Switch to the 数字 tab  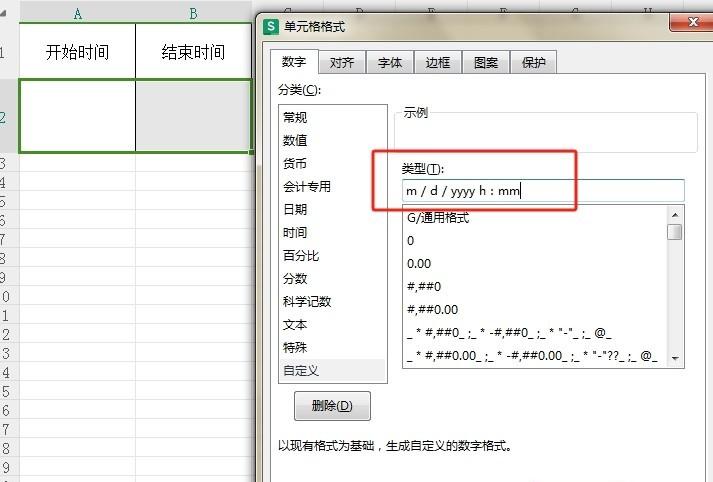[x=294, y=62]
